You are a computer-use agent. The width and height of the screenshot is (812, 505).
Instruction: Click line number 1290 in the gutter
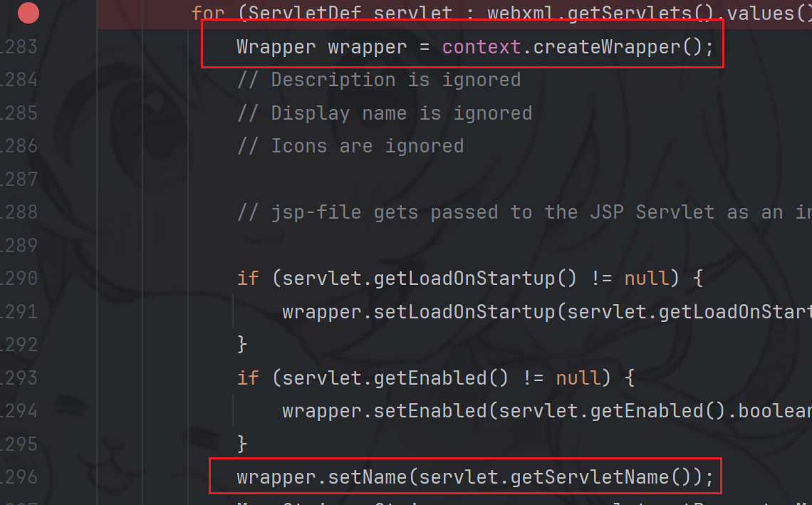point(19,278)
